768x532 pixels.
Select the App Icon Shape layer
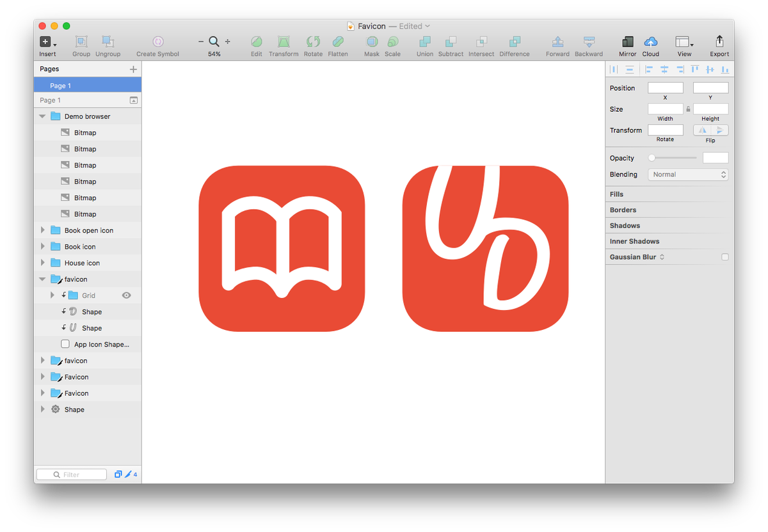click(x=88, y=344)
